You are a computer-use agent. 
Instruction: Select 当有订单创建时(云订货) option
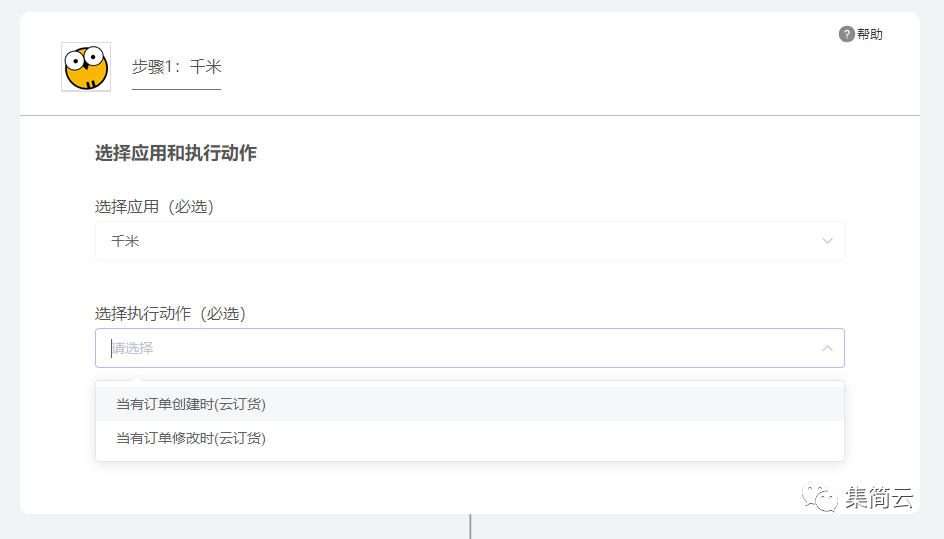point(470,404)
